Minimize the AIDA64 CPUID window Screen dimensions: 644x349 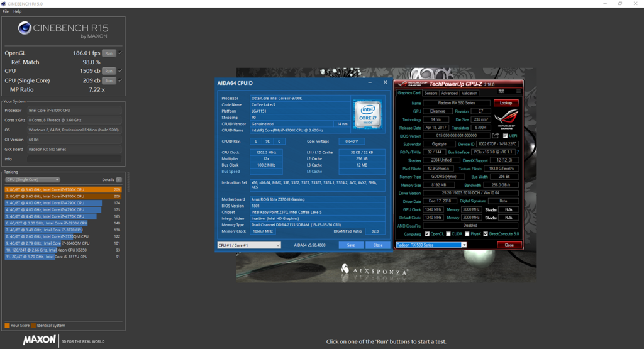(370, 82)
